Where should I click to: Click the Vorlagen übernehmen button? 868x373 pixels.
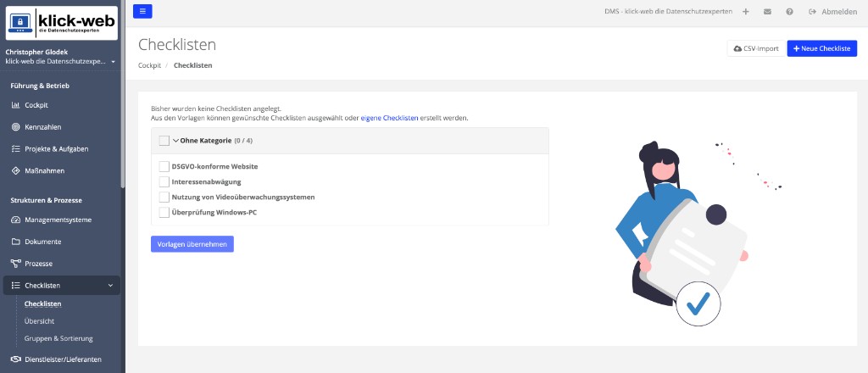192,244
